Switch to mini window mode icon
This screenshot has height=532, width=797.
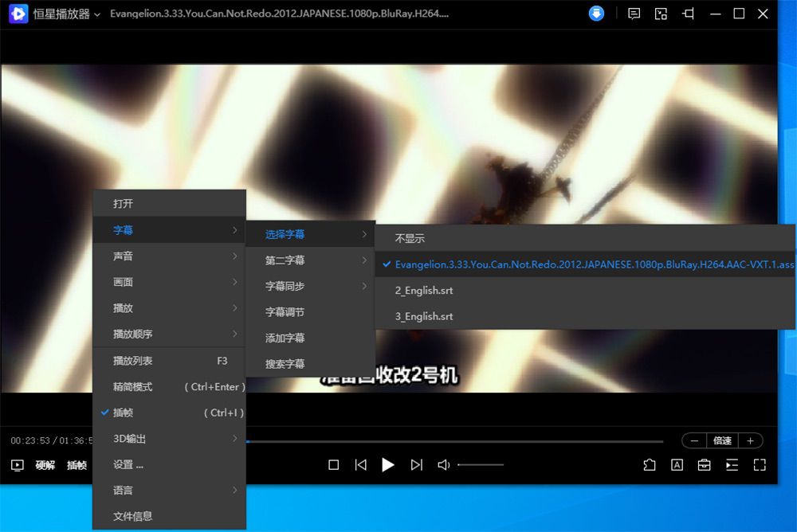(660, 14)
